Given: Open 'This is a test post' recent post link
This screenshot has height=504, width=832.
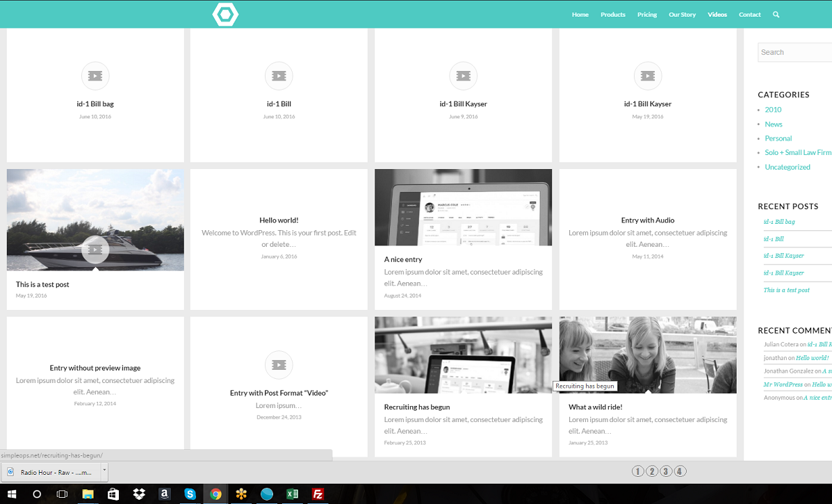Looking at the screenshot, I should pyautogui.click(x=786, y=290).
